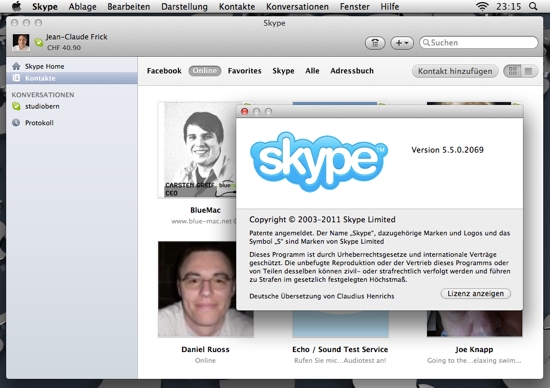
Task: Click the Joe Knapp contact name
Action: [474, 349]
